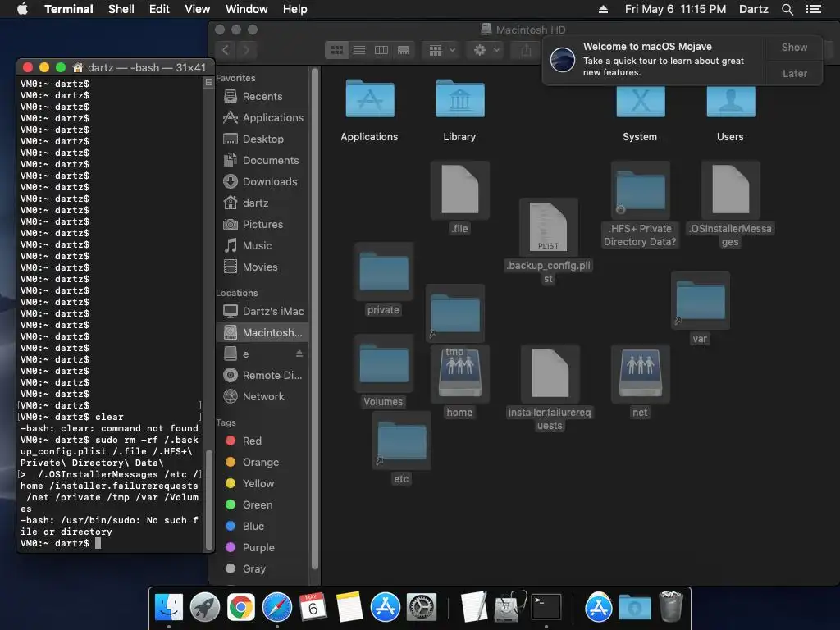
Task: Select Dartz's iMac under Locations
Action: [x=262, y=311]
